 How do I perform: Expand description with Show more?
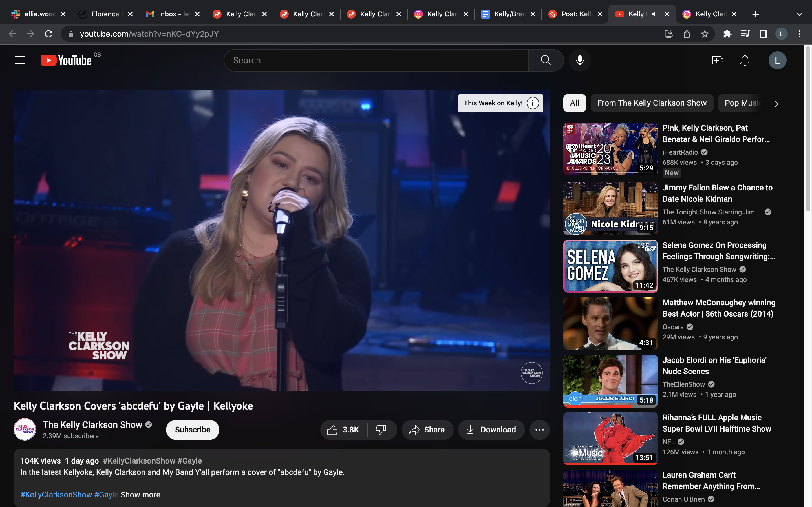140,495
